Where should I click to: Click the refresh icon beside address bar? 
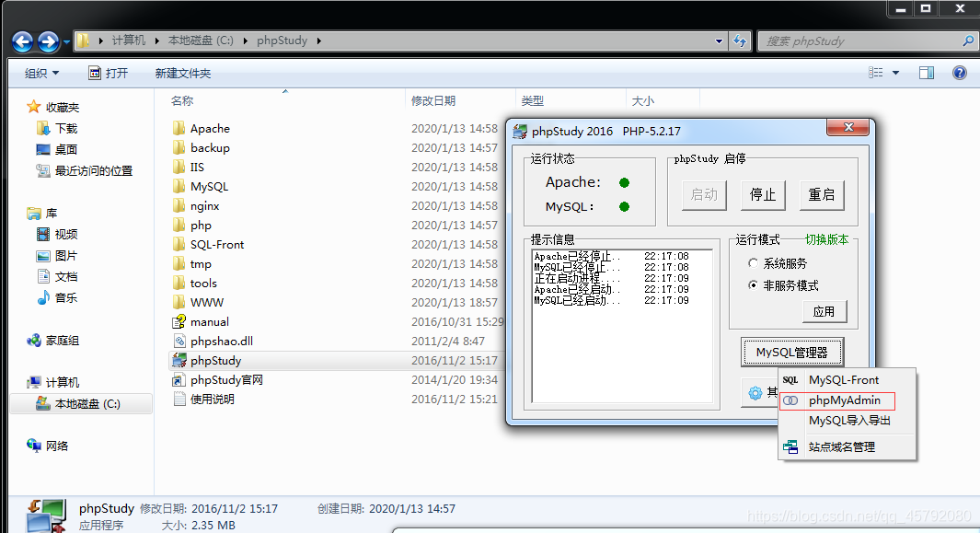[740, 41]
